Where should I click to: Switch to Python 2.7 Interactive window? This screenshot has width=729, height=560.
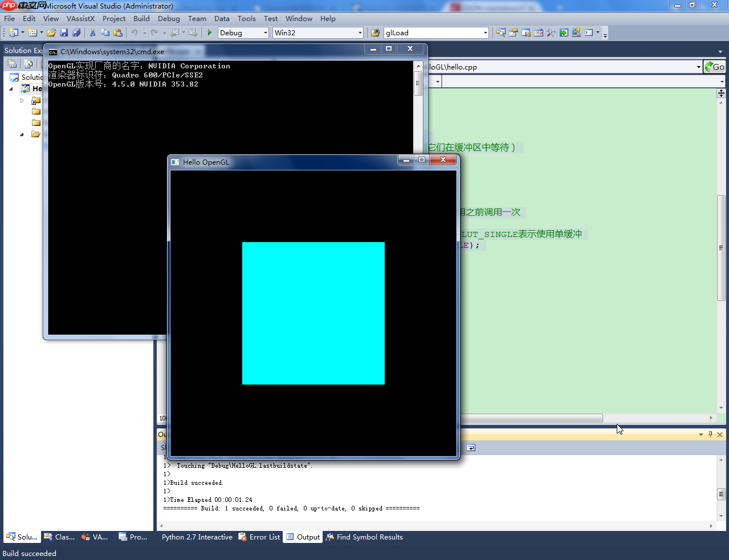click(x=197, y=537)
